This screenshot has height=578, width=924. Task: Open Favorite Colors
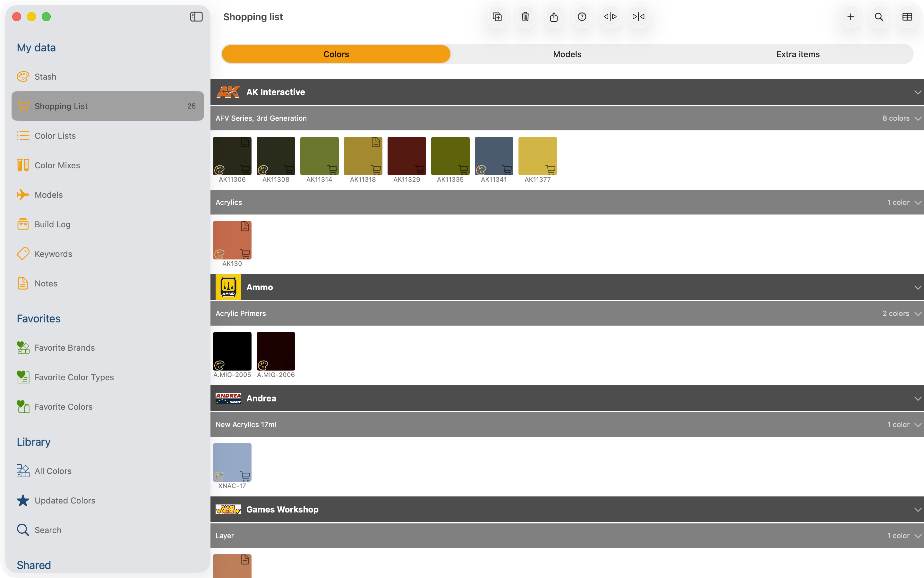[108, 407]
